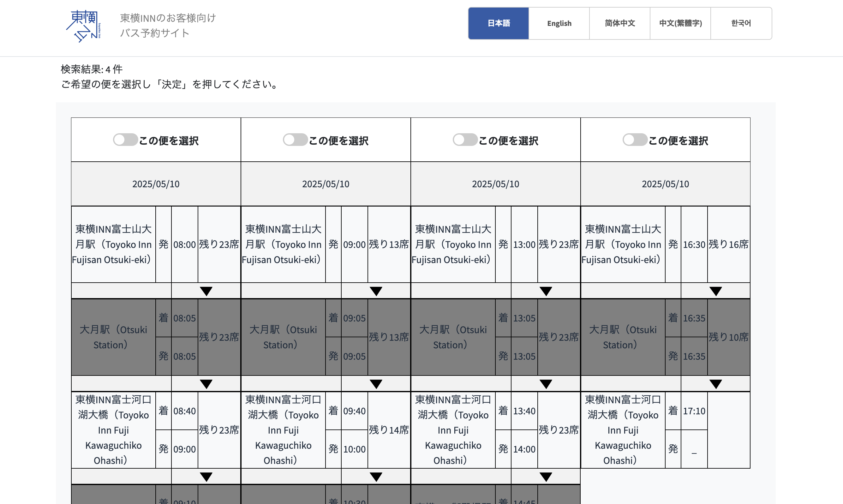Click 残り10席 in the 16:35 Otsuki Station row
This screenshot has width=843, height=504.
click(x=729, y=337)
